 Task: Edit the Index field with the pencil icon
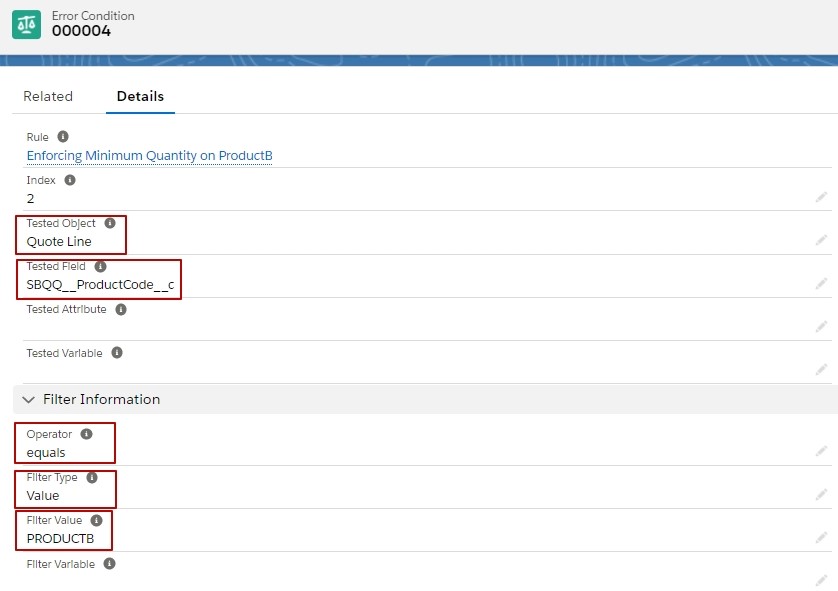tap(821, 197)
